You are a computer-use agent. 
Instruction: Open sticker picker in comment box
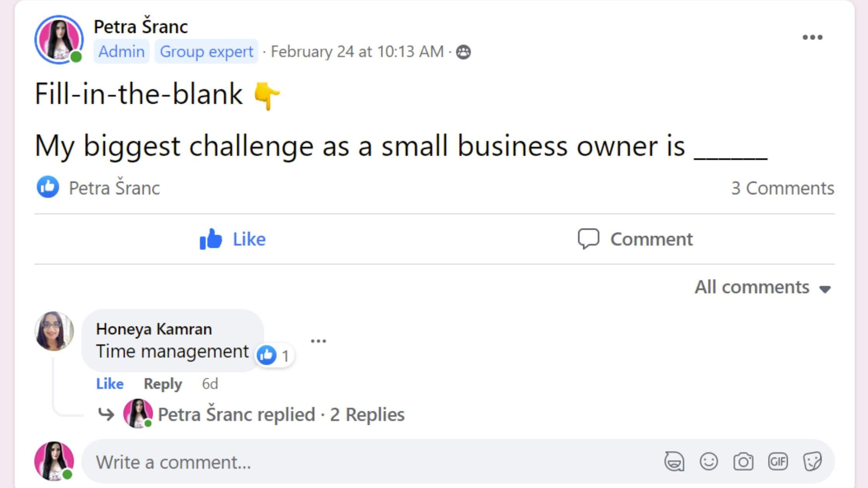[812, 462]
